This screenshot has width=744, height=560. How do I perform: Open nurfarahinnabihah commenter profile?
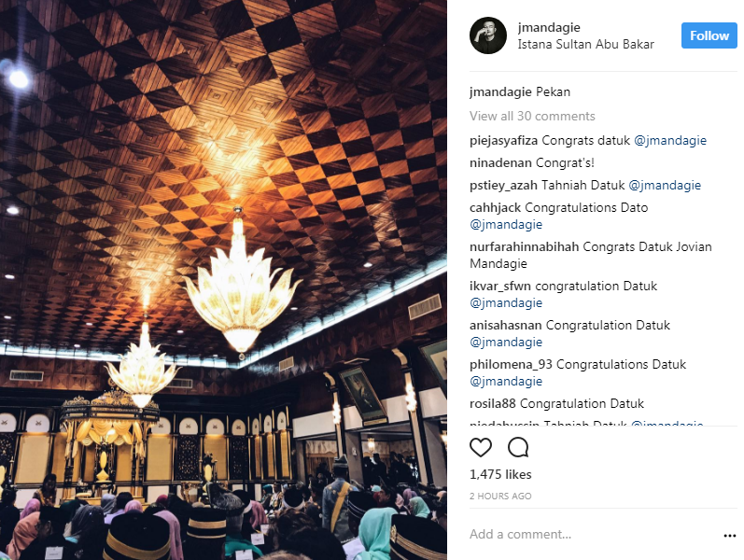click(525, 246)
